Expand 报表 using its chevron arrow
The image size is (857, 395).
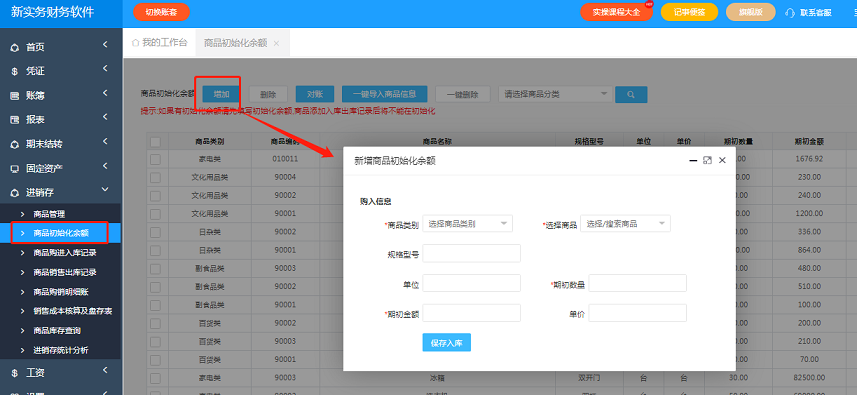click(105, 117)
